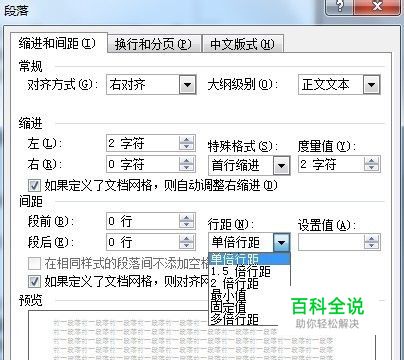Toggle 在相同样式的段落间不添加空格 checkbox
Screen dimensions: 404x360
pos(34,263)
